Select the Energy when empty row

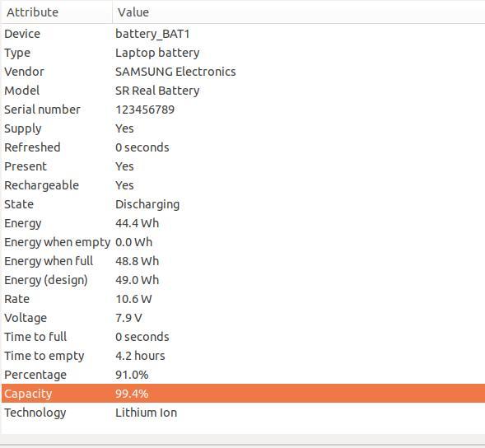tap(243, 242)
